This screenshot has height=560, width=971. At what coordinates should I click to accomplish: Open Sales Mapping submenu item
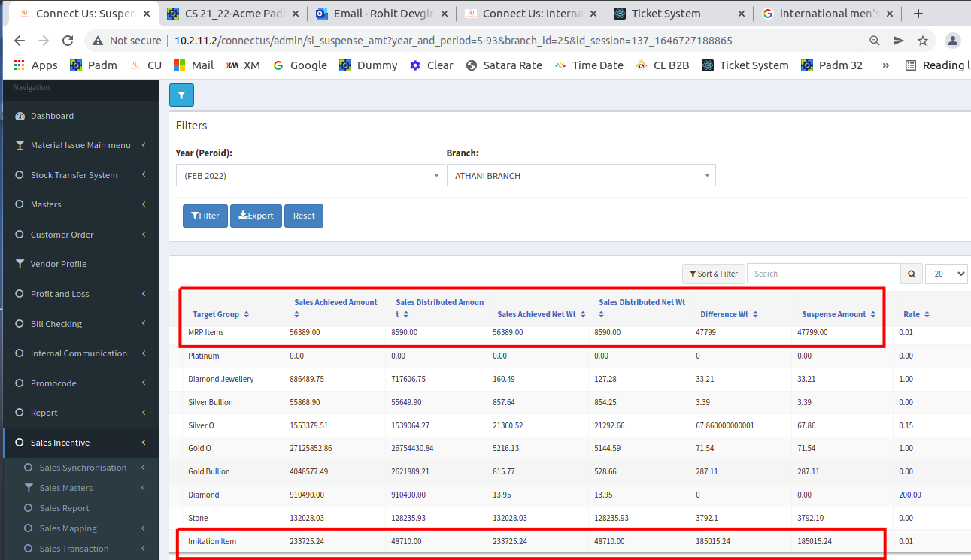click(x=68, y=528)
